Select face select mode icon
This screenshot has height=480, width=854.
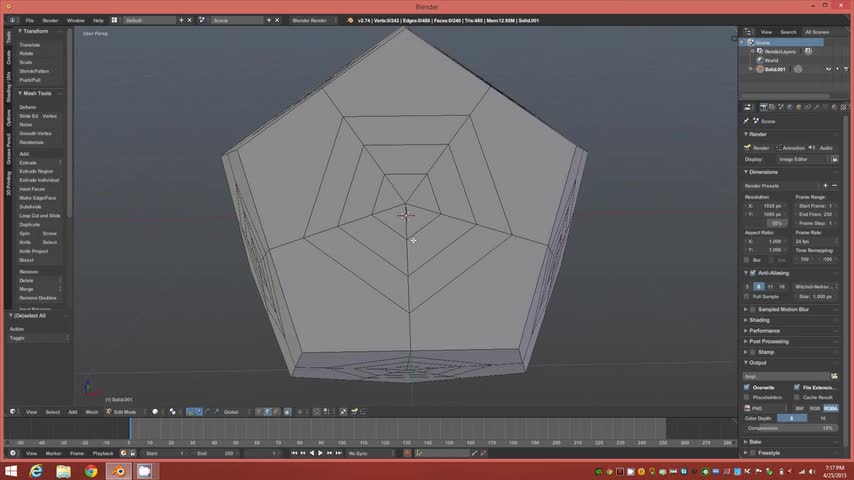tap(276, 412)
